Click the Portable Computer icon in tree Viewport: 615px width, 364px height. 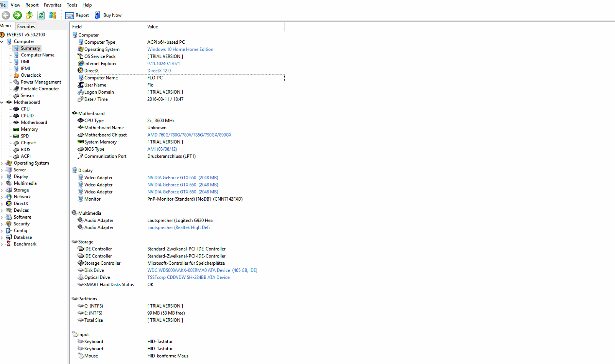pyautogui.click(x=16, y=89)
